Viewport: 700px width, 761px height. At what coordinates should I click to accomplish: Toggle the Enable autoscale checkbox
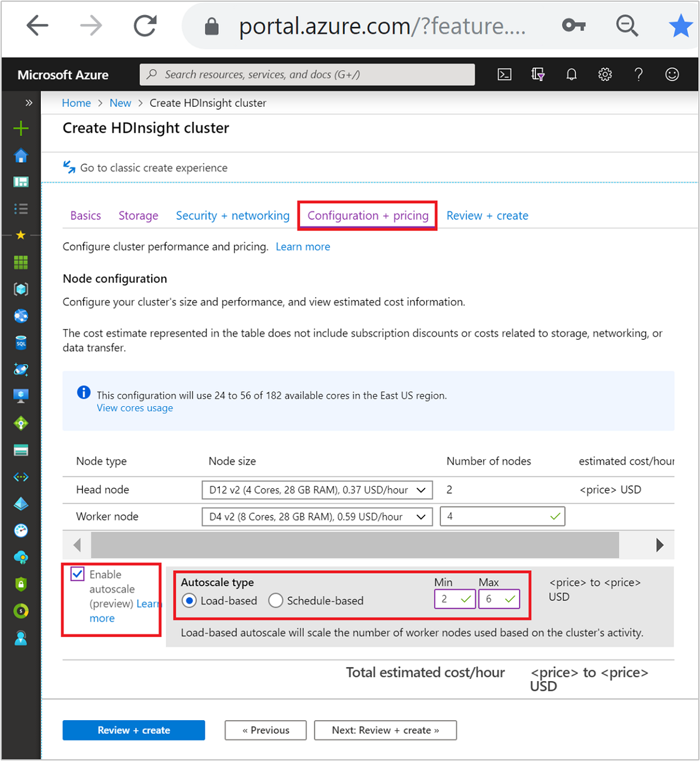tap(78, 574)
